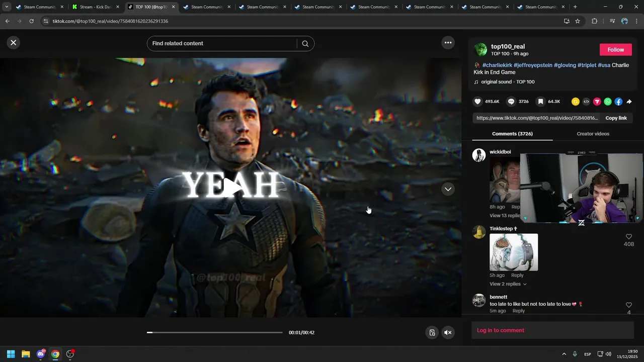644x362 pixels.
Task: Open Tinklestep's comment image thumbnail
Action: 514,252
